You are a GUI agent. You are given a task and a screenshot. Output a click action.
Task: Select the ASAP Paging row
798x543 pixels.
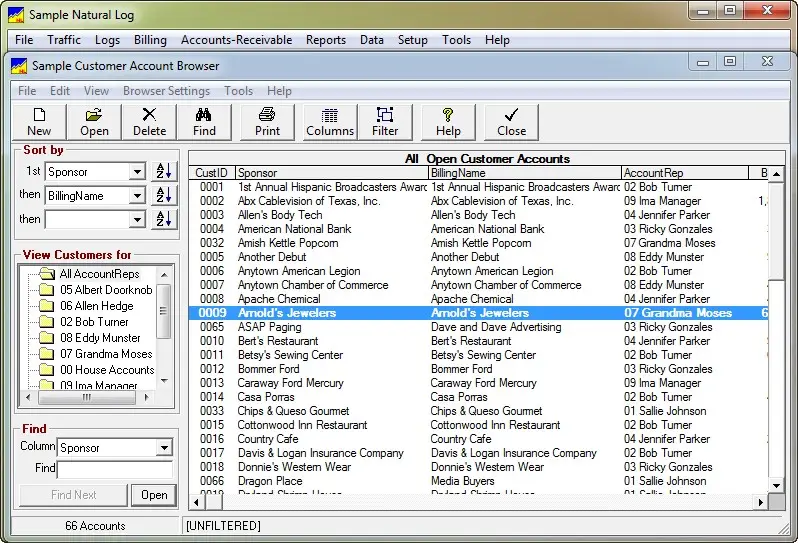pos(478,327)
